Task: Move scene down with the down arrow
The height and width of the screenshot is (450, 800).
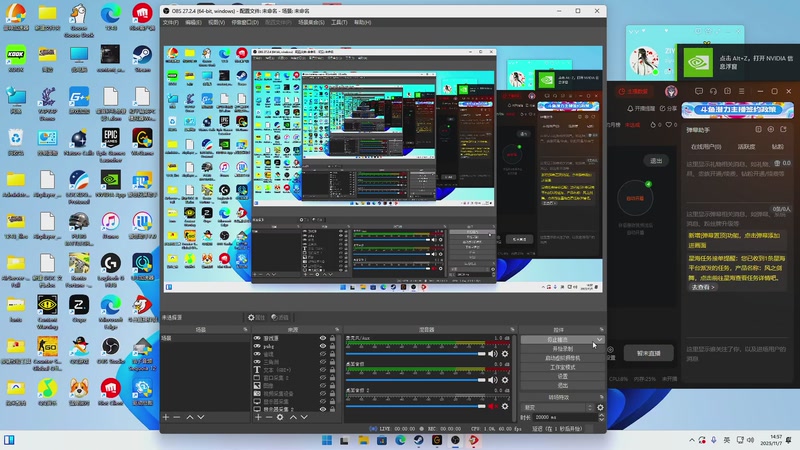Action: coord(201,417)
